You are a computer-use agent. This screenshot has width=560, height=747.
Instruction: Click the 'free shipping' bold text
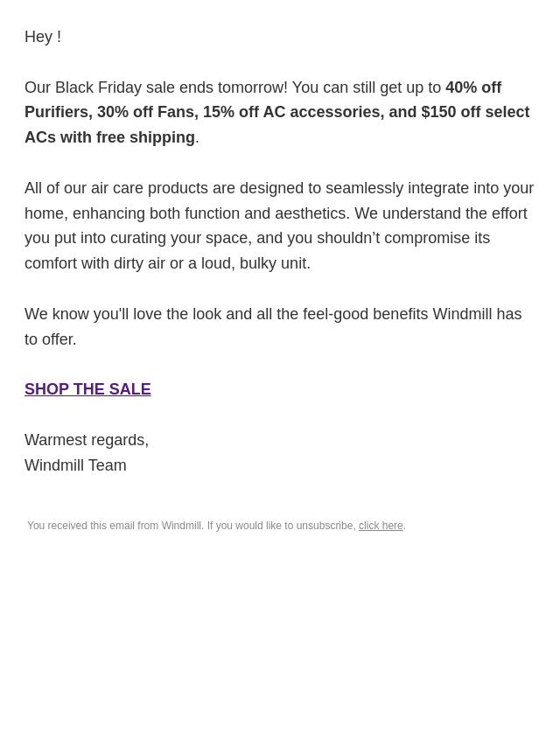point(145,137)
